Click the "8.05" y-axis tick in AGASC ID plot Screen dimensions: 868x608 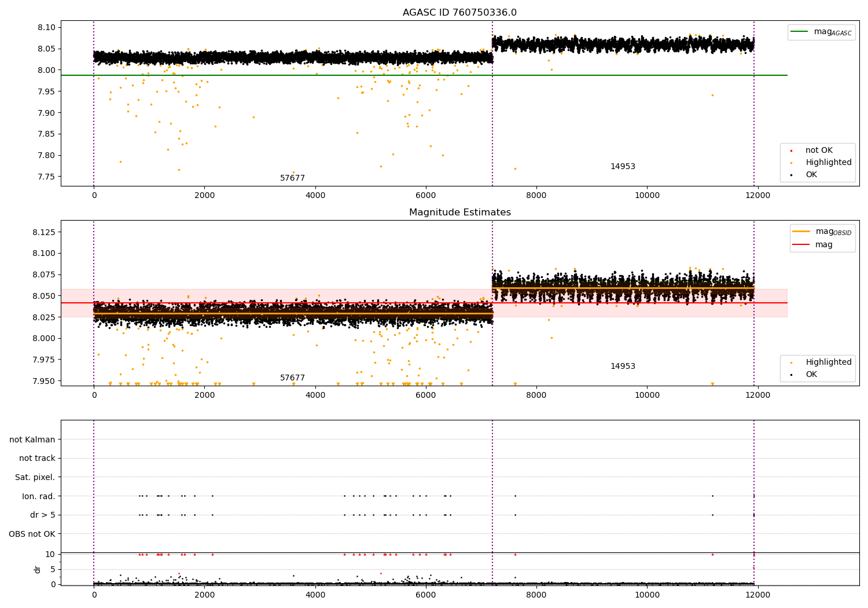tap(47, 49)
